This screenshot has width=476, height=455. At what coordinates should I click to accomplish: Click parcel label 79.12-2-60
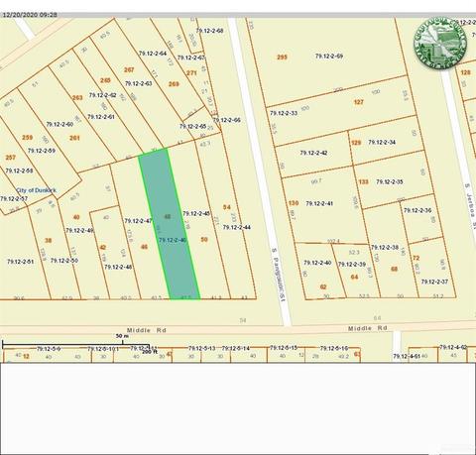[59, 124]
